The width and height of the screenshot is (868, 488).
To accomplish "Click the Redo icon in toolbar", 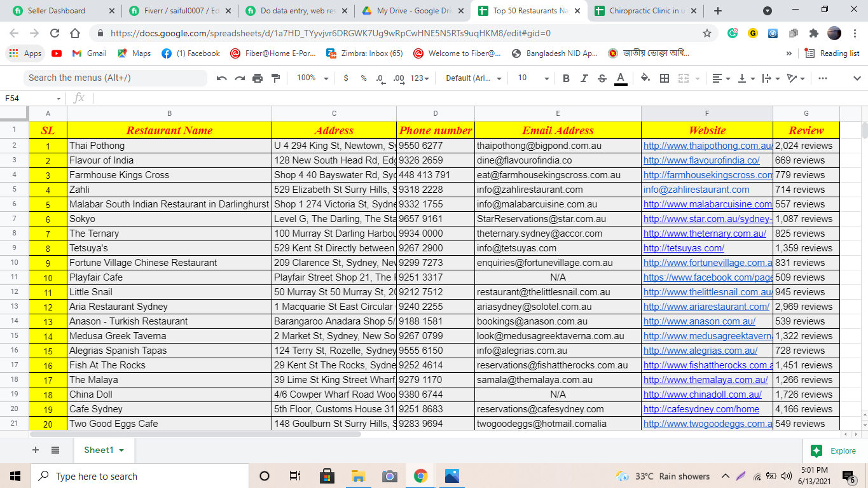I will [240, 78].
